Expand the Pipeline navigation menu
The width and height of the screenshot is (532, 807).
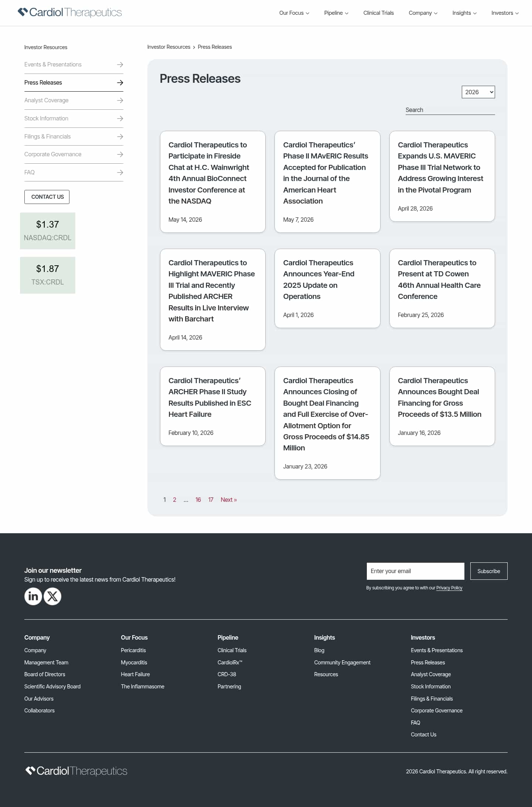click(336, 13)
